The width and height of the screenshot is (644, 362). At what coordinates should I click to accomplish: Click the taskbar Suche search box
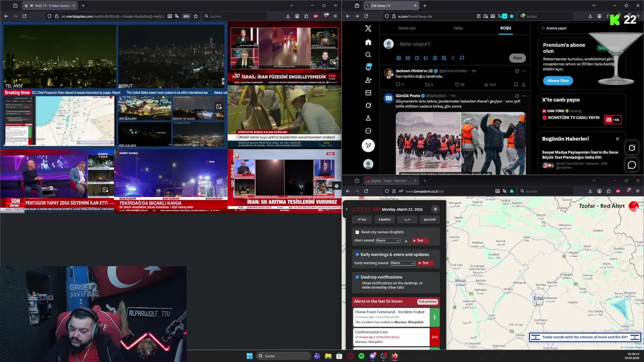point(283,356)
